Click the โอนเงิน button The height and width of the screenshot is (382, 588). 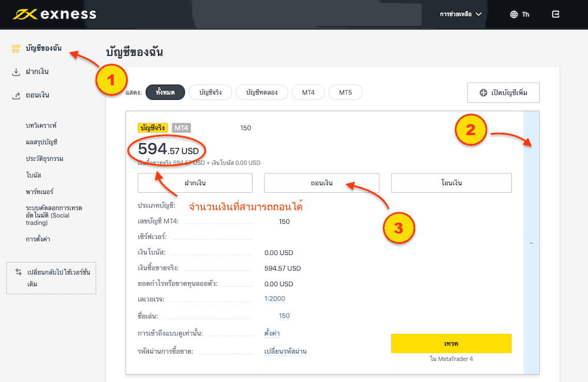[x=452, y=183]
